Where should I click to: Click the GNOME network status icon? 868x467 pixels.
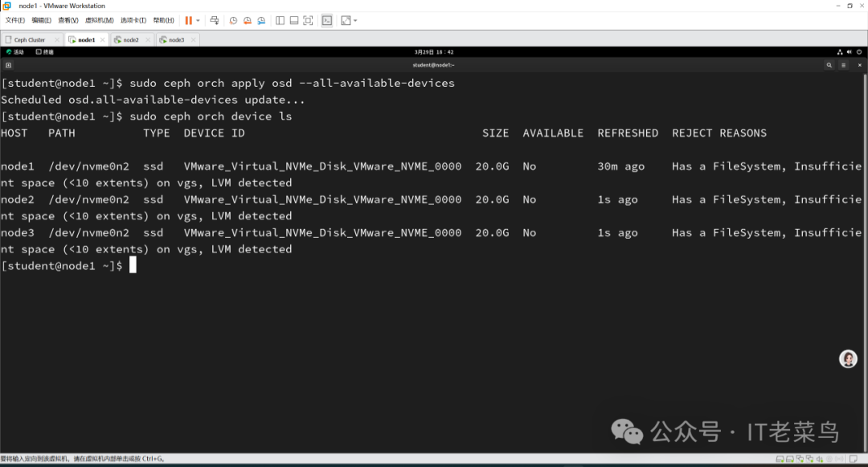coord(840,52)
